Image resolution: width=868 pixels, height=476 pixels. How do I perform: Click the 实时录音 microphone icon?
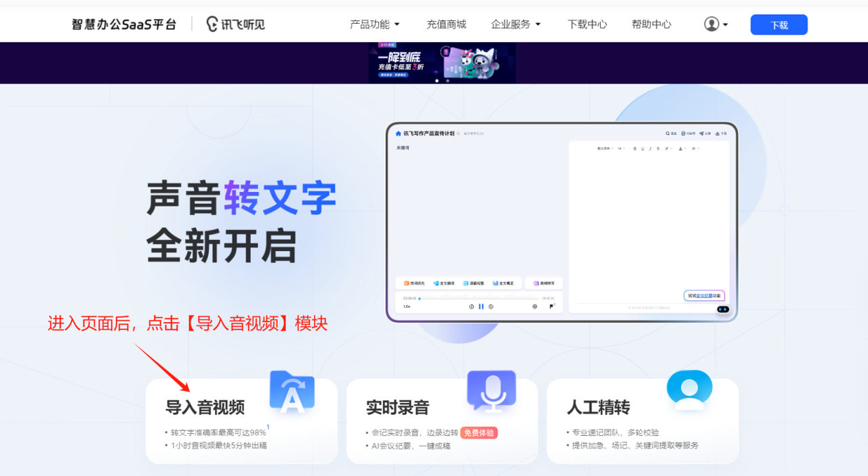(492, 391)
